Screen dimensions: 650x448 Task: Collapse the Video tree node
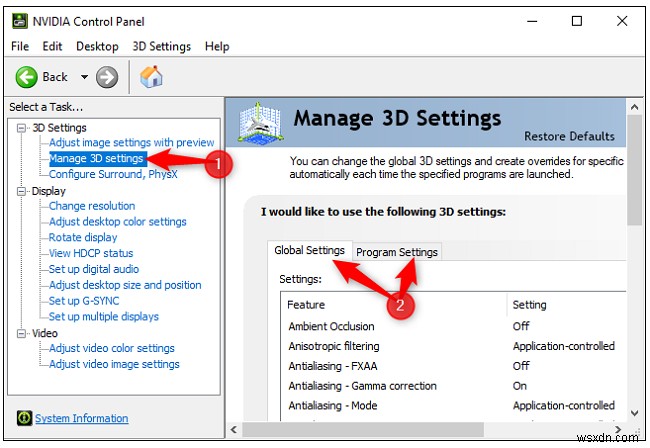(22, 333)
